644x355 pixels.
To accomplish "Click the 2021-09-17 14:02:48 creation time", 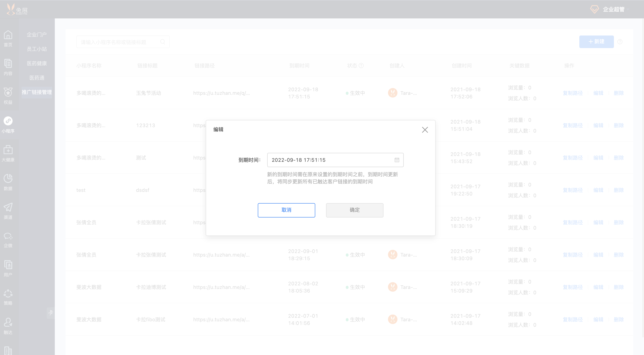I will click(x=465, y=319).
